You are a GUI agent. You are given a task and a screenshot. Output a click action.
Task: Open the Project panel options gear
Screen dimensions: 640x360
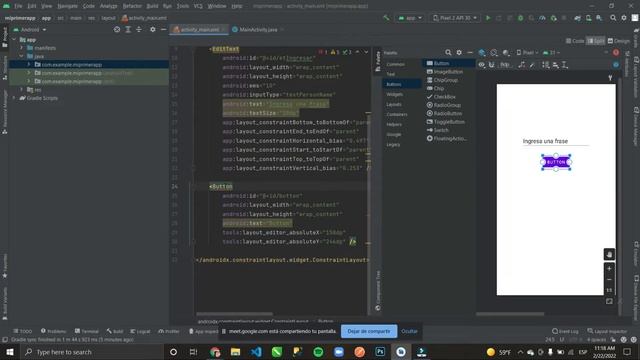[153, 29]
